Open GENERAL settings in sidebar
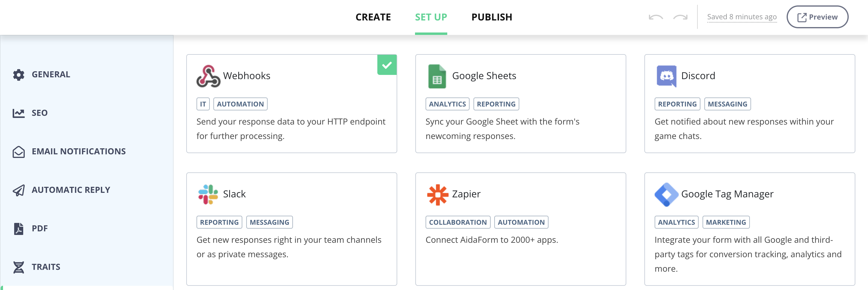 pos(51,74)
